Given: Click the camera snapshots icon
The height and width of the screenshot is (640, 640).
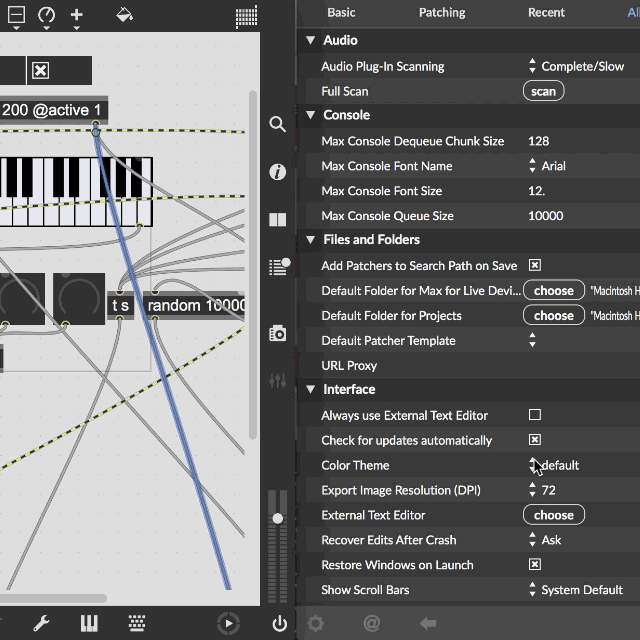Looking at the screenshot, I should [278, 333].
